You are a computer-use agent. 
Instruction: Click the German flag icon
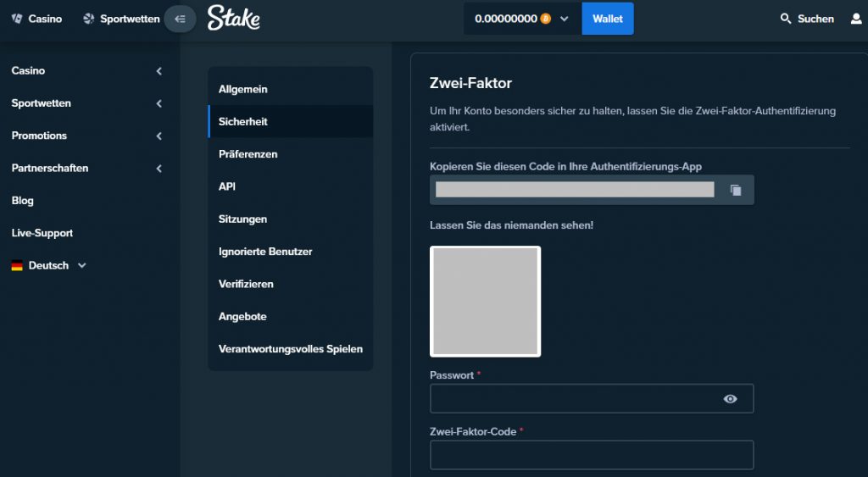pyautogui.click(x=17, y=266)
